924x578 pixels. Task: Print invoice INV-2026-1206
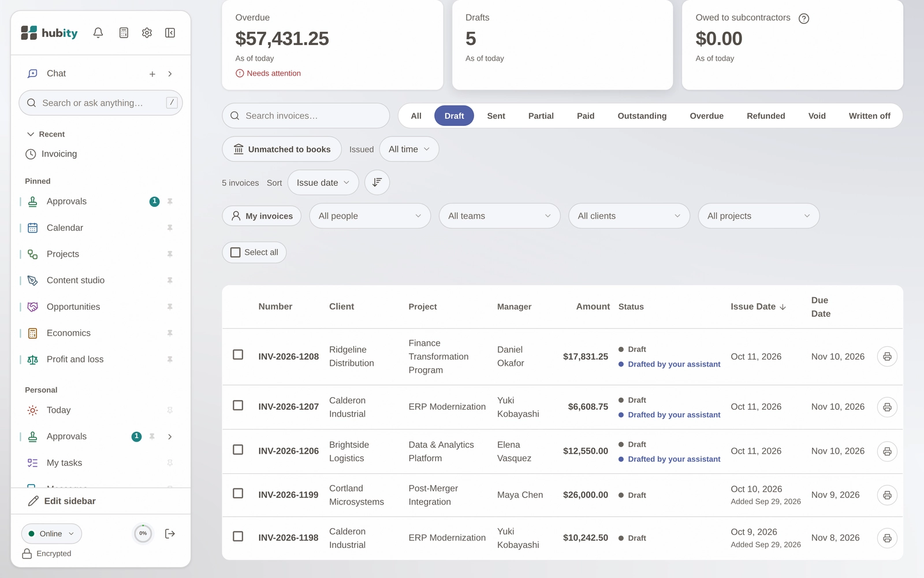click(887, 451)
